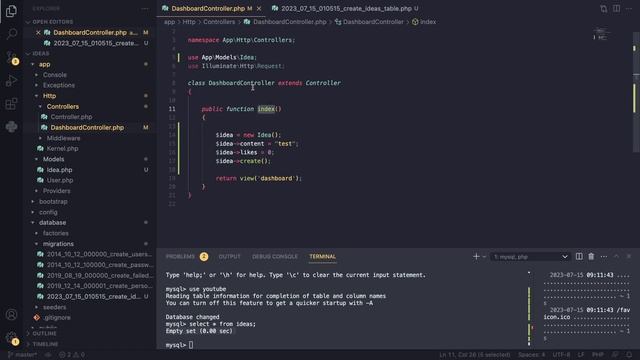Screen dimensions: 640x360
Task: Expand the Exceptions folder
Action: click(x=59, y=85)
